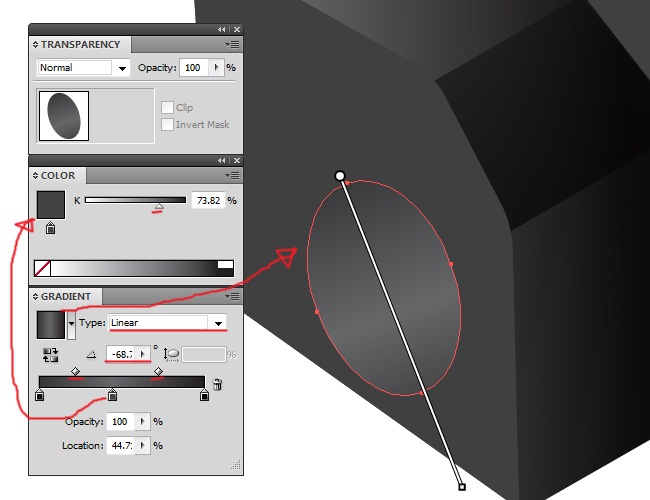Click the gradient stop Opacity field
This screenshot has height=500, width=650.
pyautogui.click(x=121, y=422)
